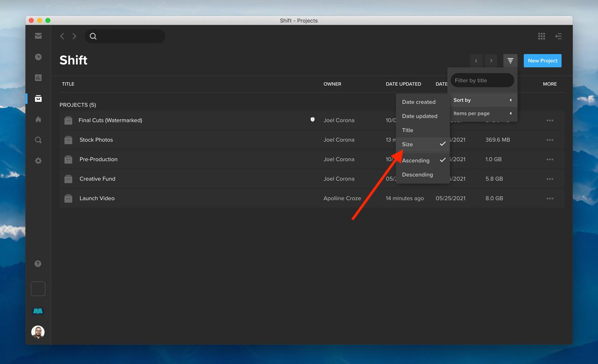This screenshot has width=598, height=364.
Task: Open more options for Launch Video
Action: 550,198
